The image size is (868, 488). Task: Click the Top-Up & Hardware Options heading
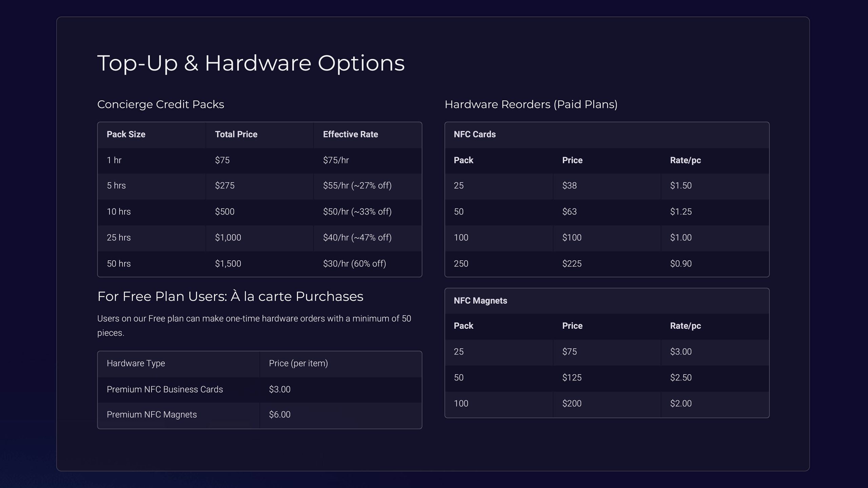(251, 63)
